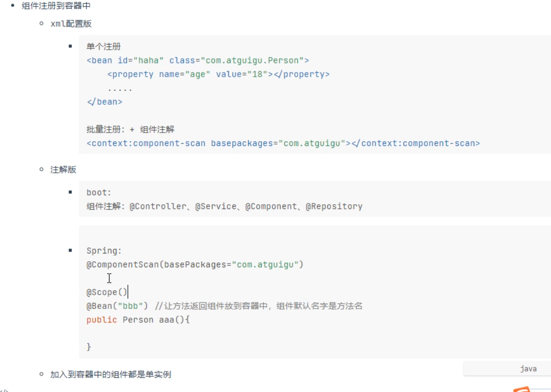
Task: Place cursor after @Scope() line
Action: pyautogui.click(x=128, y=292)
